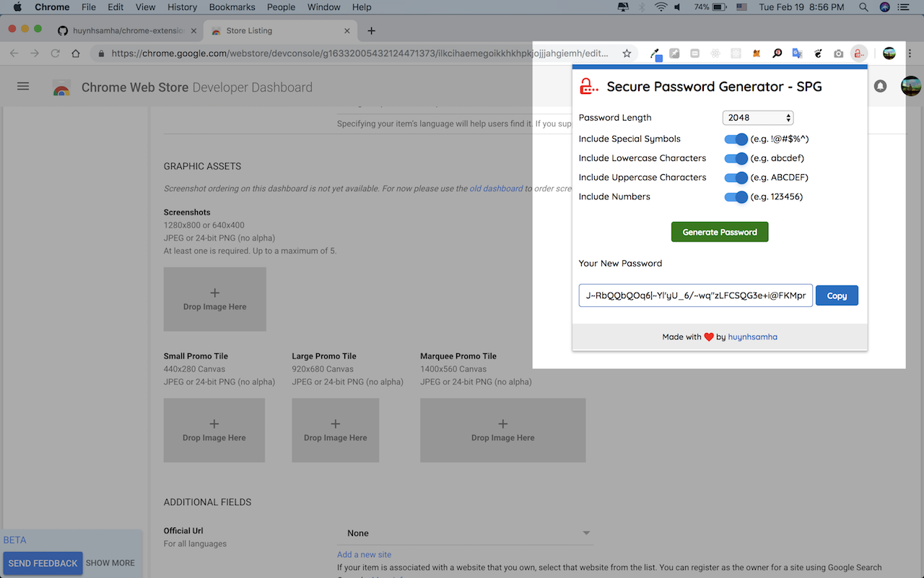Click the browser back arrow
Viewport: 924px width, 578px height.
[x=14, y=53]
